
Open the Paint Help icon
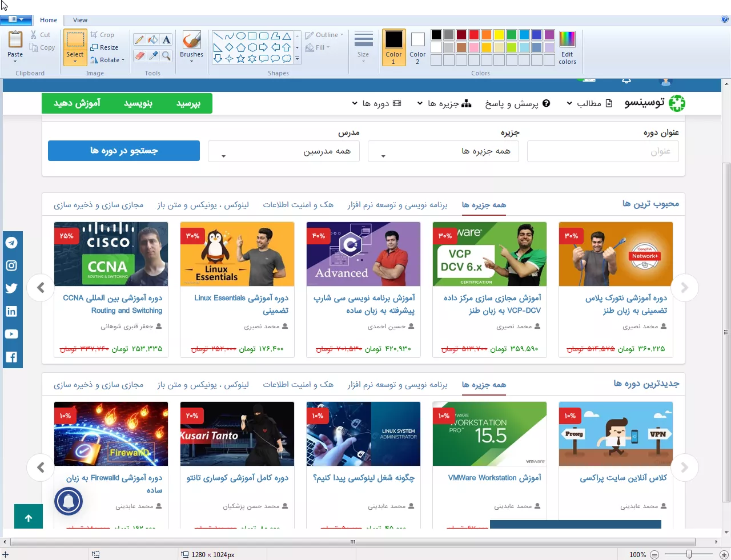pyautogui.click(x=725, y=19)
